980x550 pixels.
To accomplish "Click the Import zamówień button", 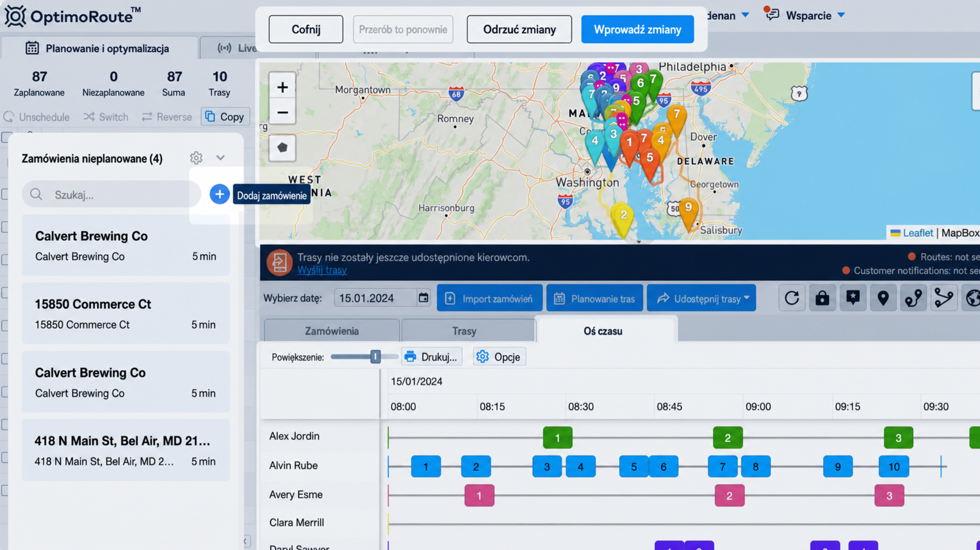I will [x=490, y=298].
